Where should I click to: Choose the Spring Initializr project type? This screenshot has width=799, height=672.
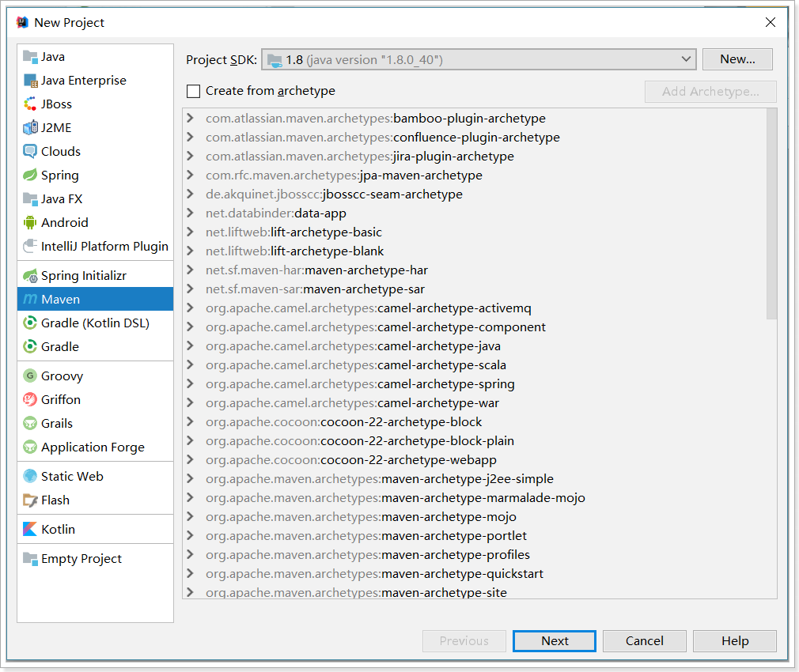coord(95,276)
